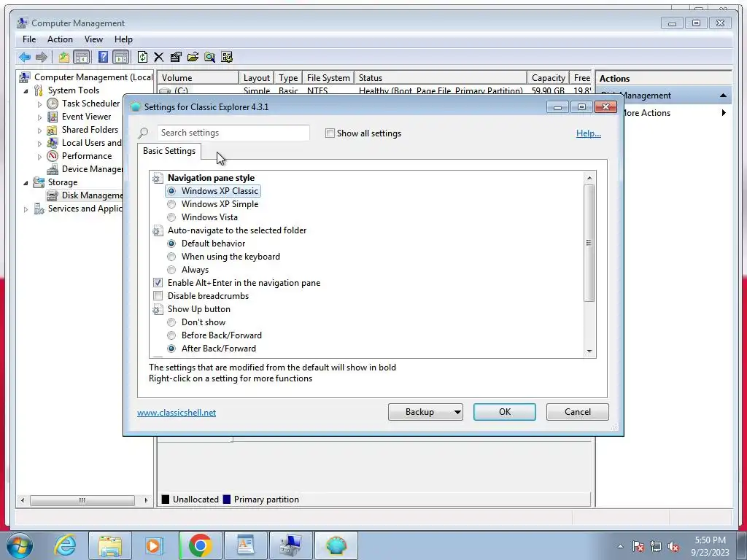Screen dimensions: 747x560
Task: Click the Explore magnifier toolbar icon
Action: (x=209, y=58)
